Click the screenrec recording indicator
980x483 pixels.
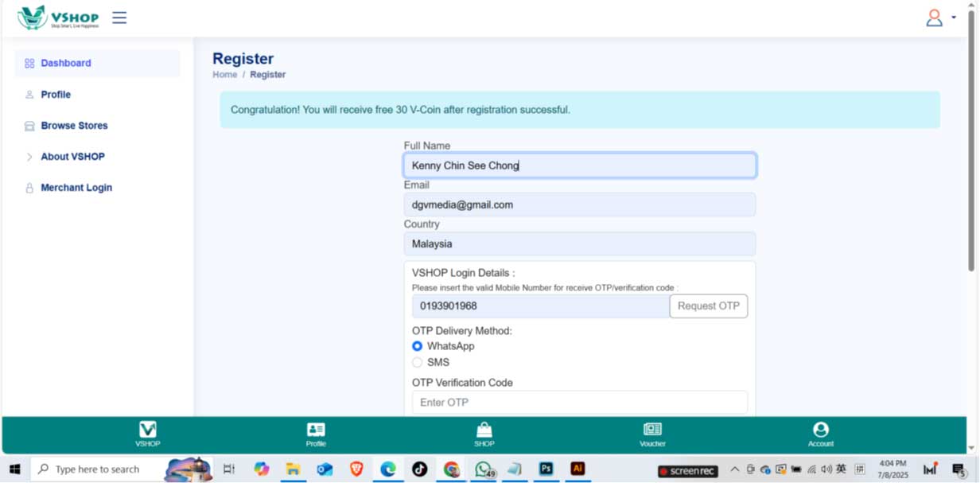pyautogui.click(x=688, y=471)
